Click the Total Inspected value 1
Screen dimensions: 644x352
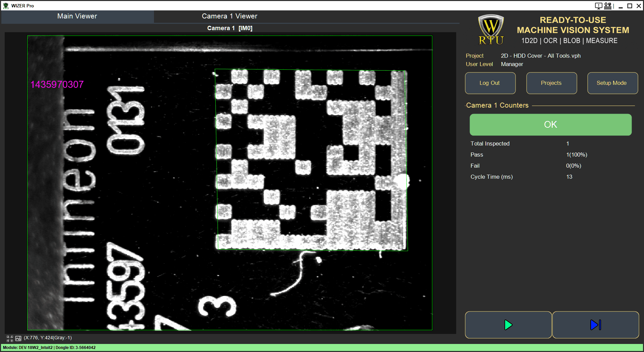point(568,143)
